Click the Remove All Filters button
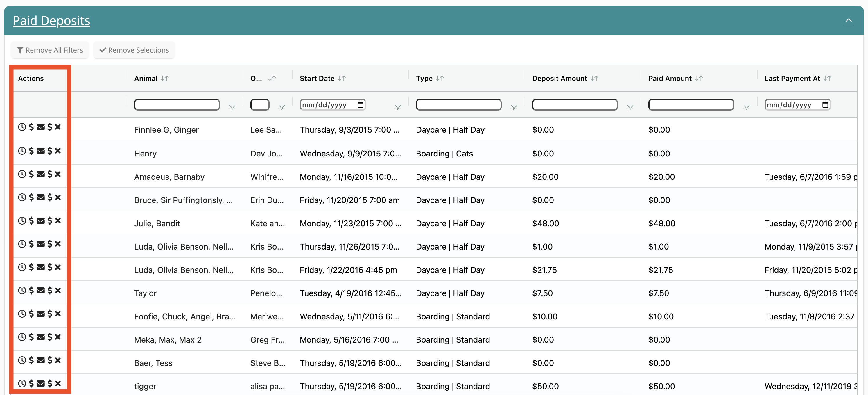The image size is (868, 395). [x=50, y=50]
